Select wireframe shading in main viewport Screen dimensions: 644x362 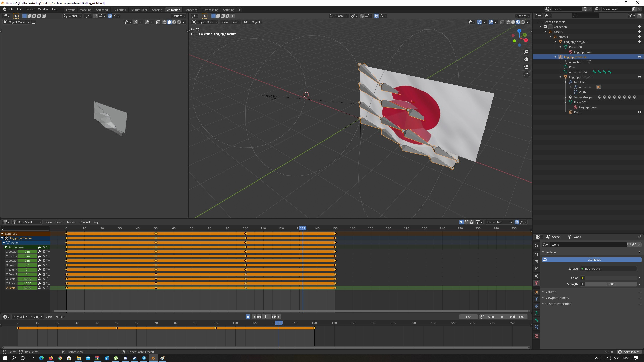[508, 22]
